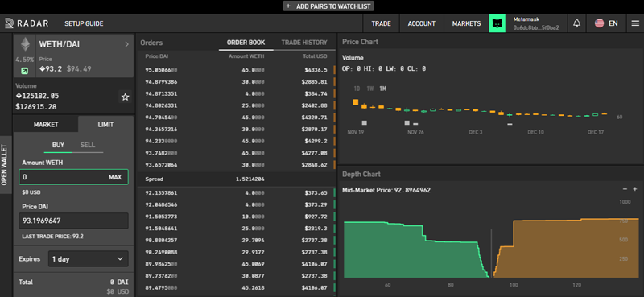Viewport: 644px width, 297px height.
Task: Click the Radar logo icon
Action: [x=9, y=23]
